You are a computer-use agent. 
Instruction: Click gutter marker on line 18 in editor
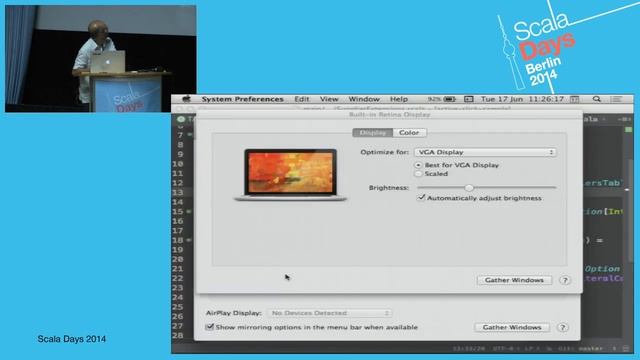[x=189, y=240]
